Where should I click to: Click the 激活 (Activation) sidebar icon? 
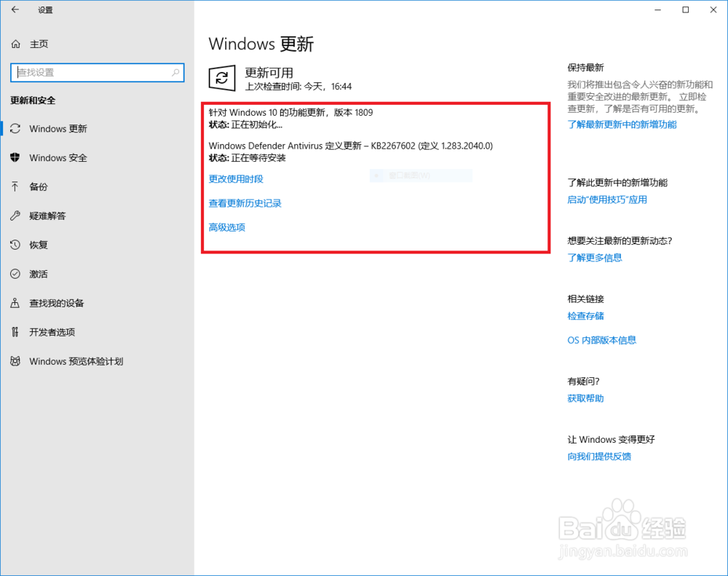click(x=15, y=274)
